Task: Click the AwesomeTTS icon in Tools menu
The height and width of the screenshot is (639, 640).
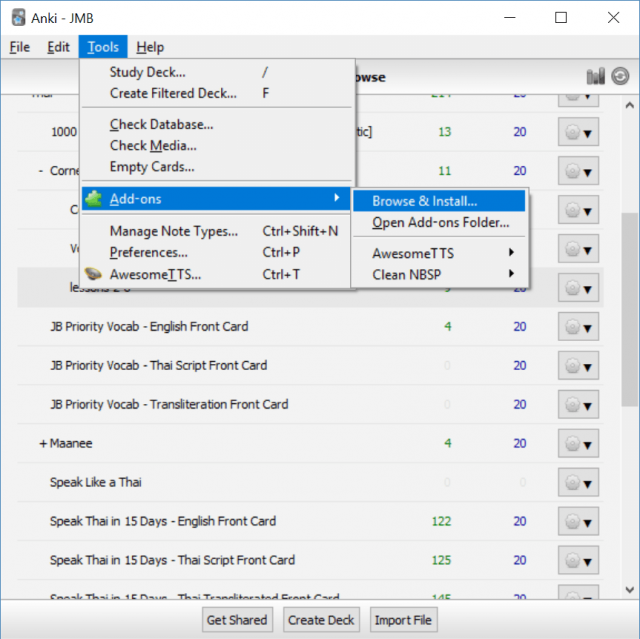Action: pos(93,274)
